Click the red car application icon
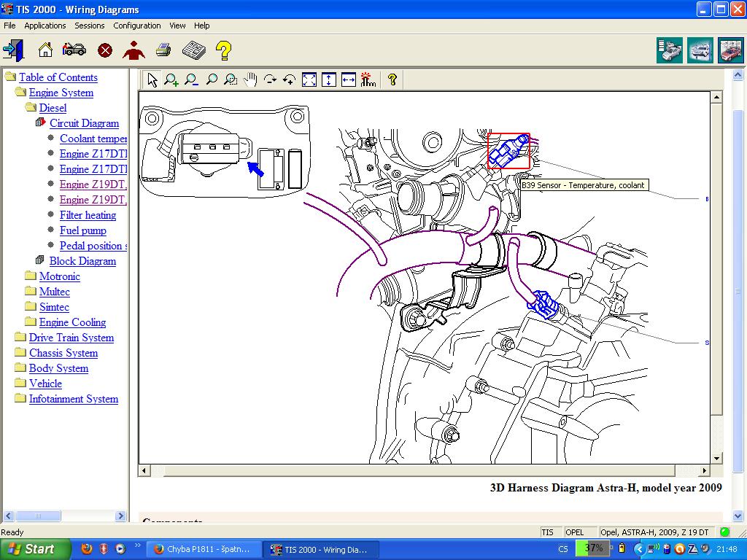 730,50
